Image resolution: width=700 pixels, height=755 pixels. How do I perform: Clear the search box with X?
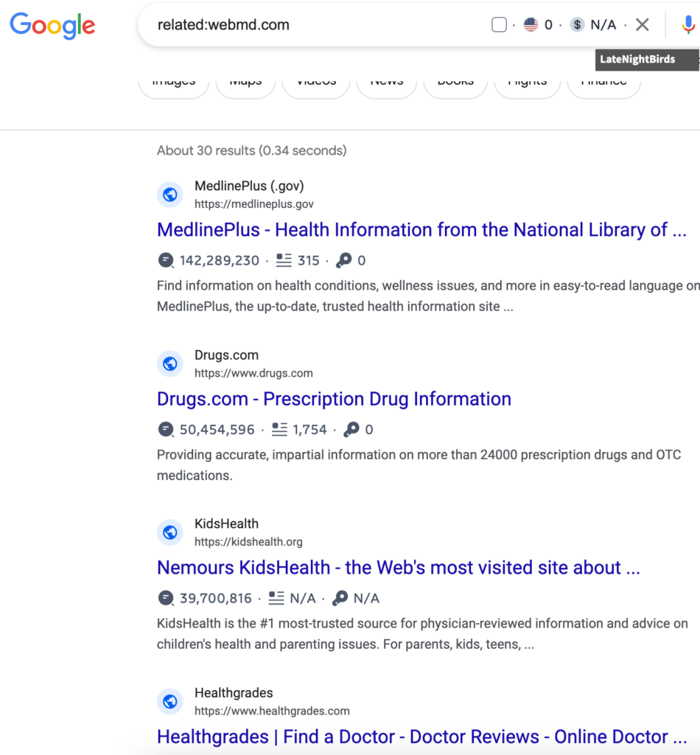point(643,24)
